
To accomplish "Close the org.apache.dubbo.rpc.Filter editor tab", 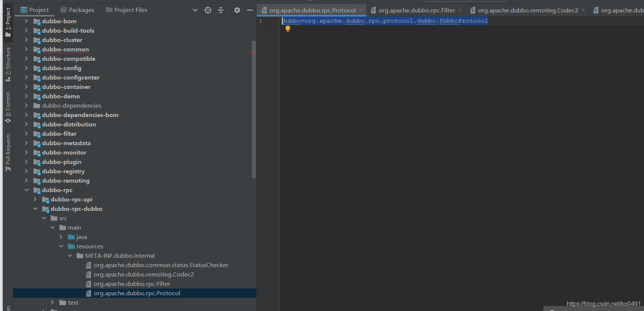I will coord(460,10).
